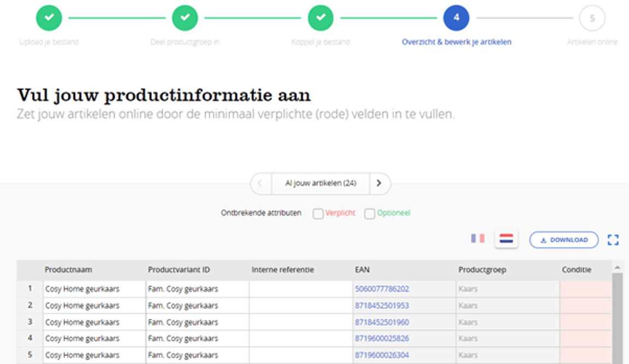Open step 3 Koppel je bestand circle
The height and width of the screenshot is (364, 629).
(x=321, y=18)
